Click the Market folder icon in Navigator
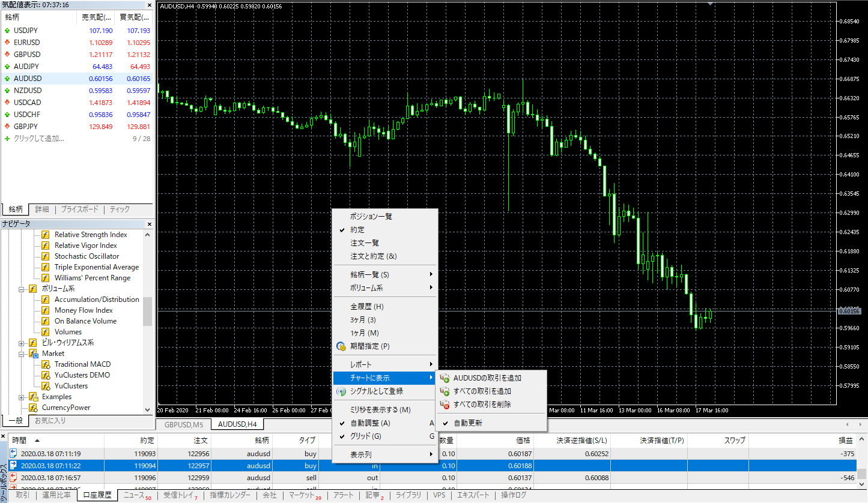 [33, 354]
